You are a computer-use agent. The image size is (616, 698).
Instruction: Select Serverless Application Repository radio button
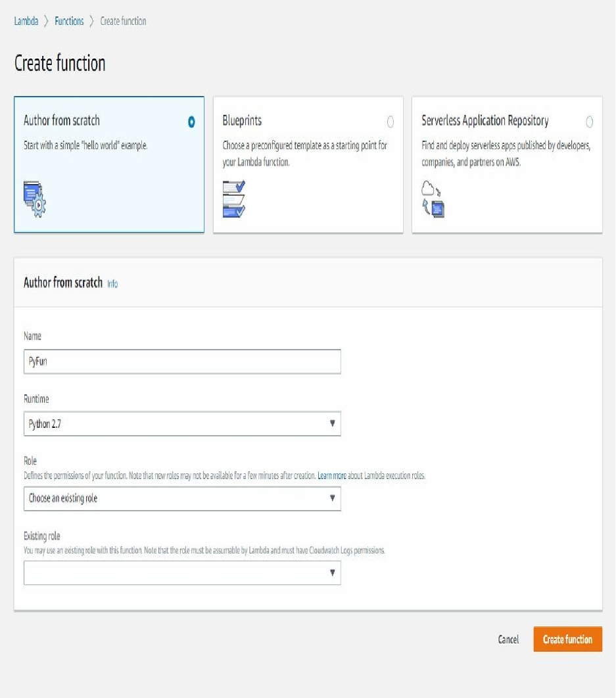pos(589,122)
